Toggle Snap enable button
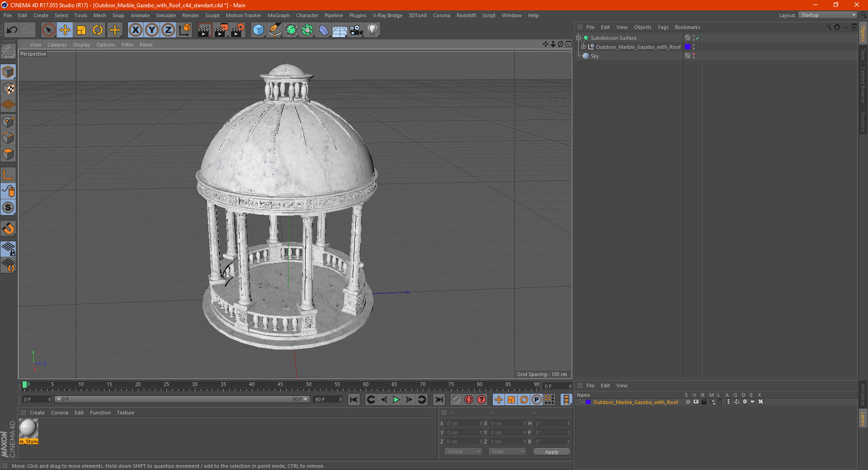 pyautogui.click(x=9, y=229)
